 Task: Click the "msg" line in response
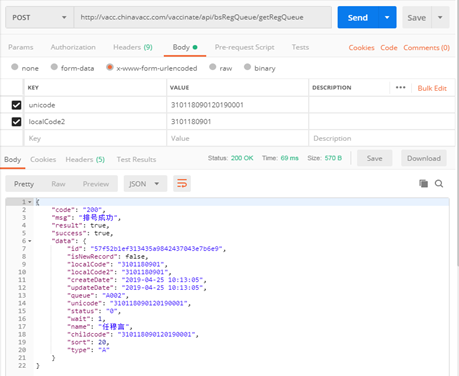86,218
